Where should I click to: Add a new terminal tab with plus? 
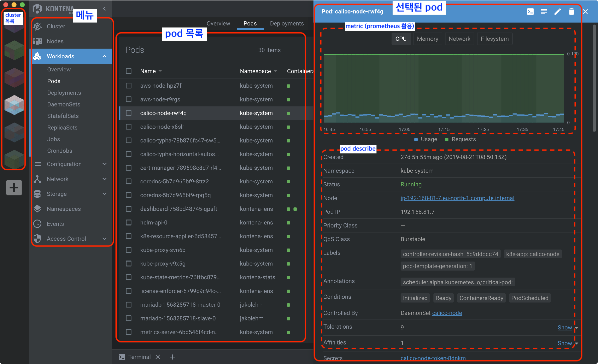click(x=172, y=357)
